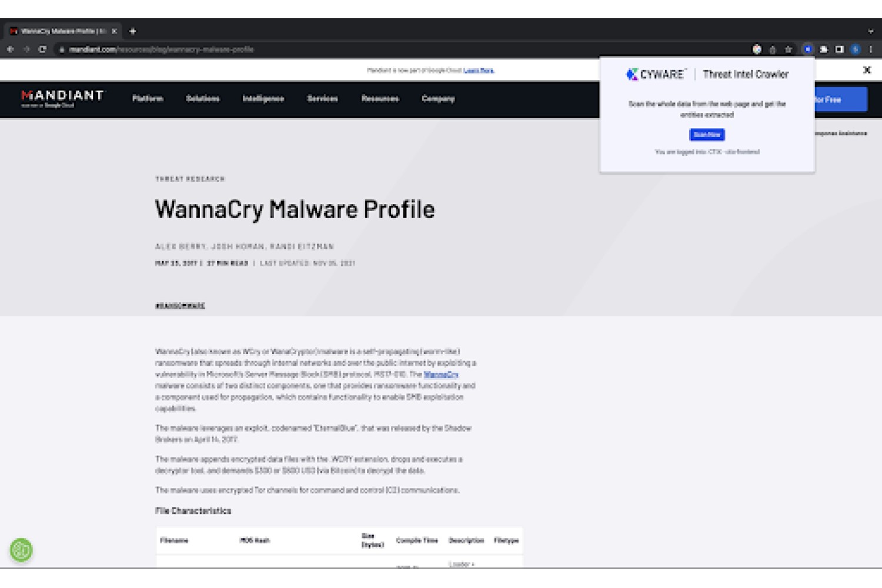Expand the Solutions navigation menu
Image resolution: width=882 pixels, height=588 pixels.
coord(203,99)
